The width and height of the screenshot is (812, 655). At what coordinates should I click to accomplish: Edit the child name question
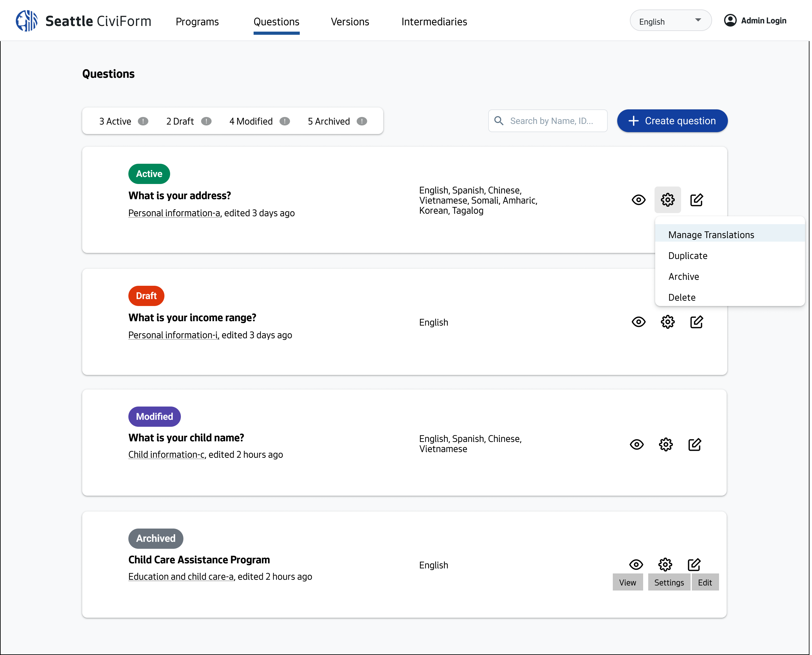[x=694, y=444]
